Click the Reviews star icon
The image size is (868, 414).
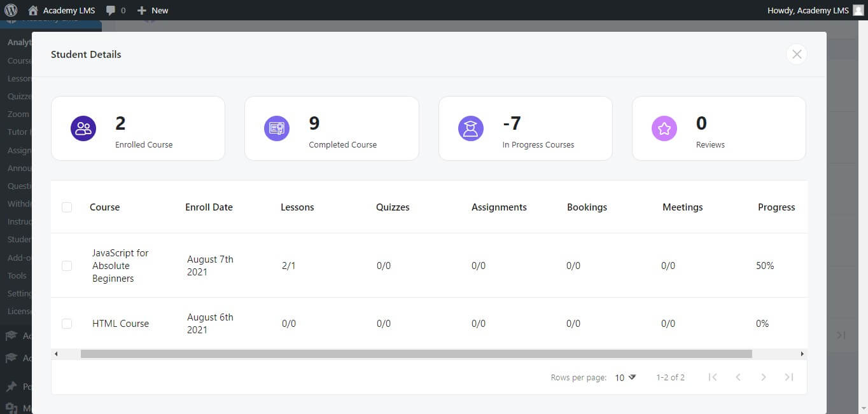[x=664, y=128]
